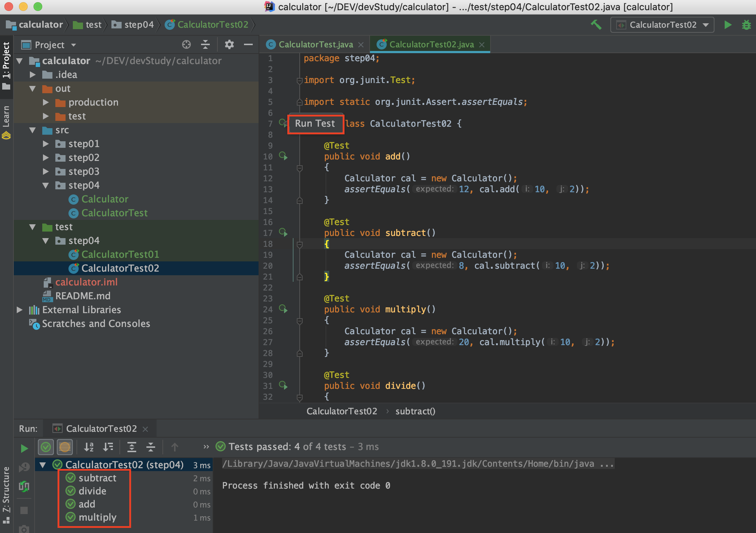Close the CalculatorTest.java tab
This screenshot has height=533, width=756.
pos(361,44)
